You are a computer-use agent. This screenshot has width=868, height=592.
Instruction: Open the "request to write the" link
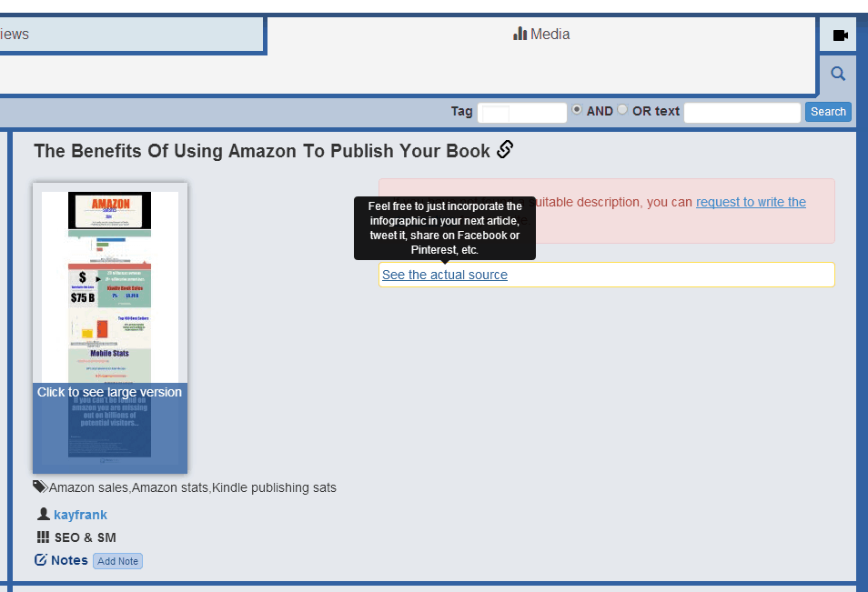751,202
